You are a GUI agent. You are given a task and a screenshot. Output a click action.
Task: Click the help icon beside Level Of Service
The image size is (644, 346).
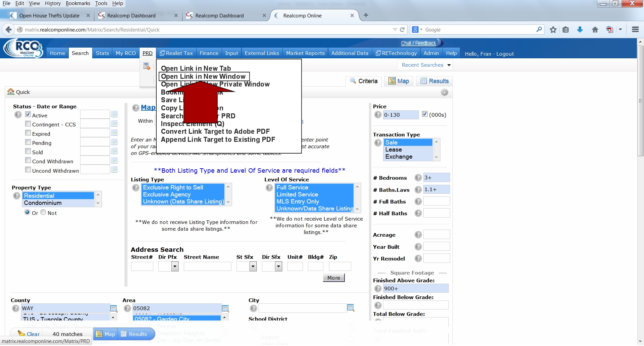[269, 188]
